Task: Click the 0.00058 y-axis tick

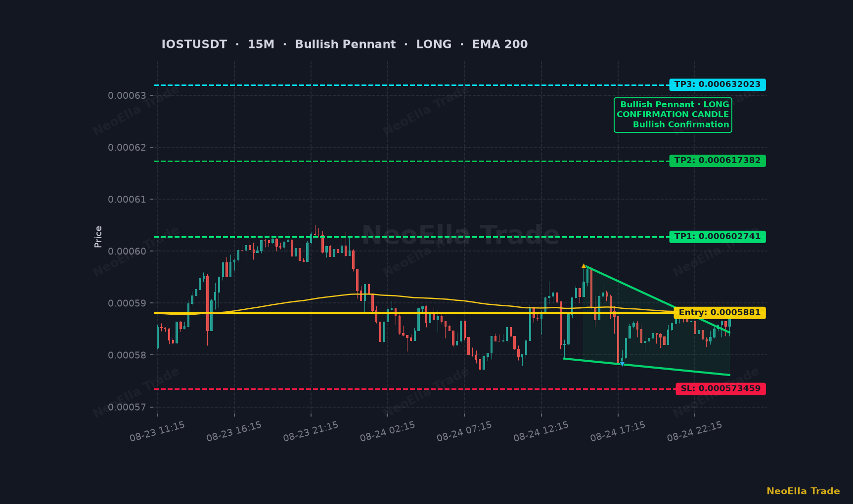Action: coord(127,355)
